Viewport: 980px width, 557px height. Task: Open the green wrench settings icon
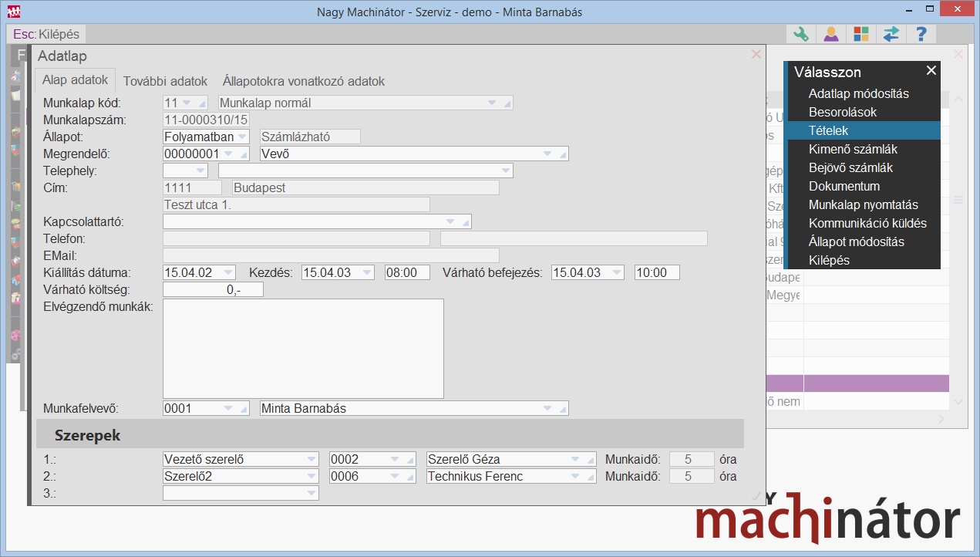[802, 34]
